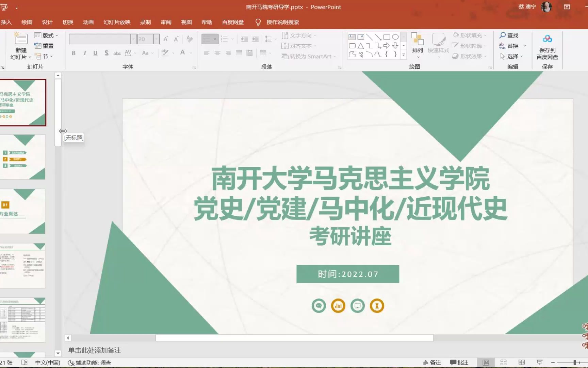Image resolution: width=588 pixels, height=368 pixels.
Task: Toggle Bullets list button
Action: point(207,39)
